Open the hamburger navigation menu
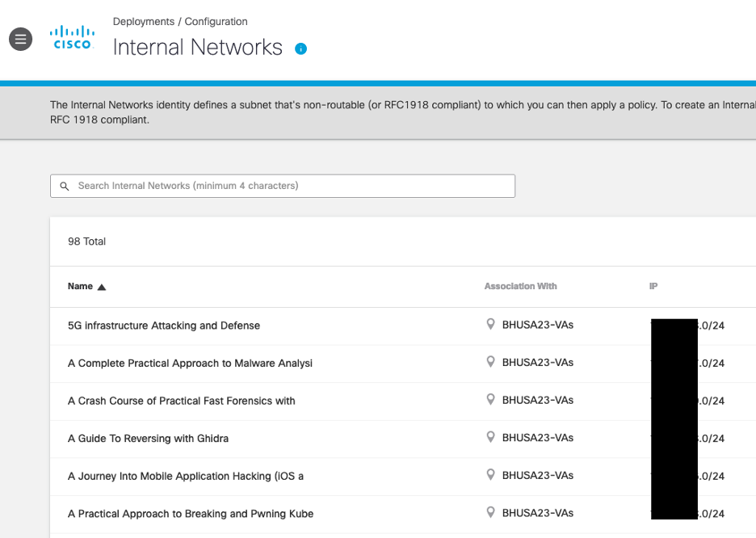Viewport: 756px width, 538px height. coord(20,39)
